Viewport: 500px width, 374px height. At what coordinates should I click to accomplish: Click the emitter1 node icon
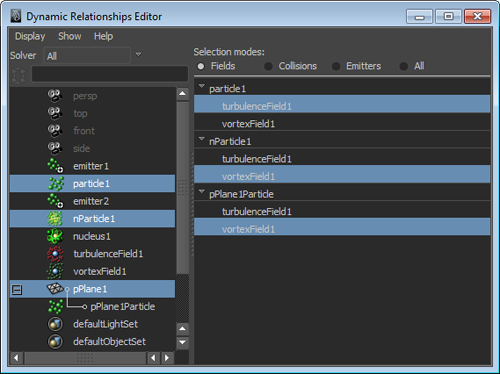pyautogui.click(x=55, y=166)
